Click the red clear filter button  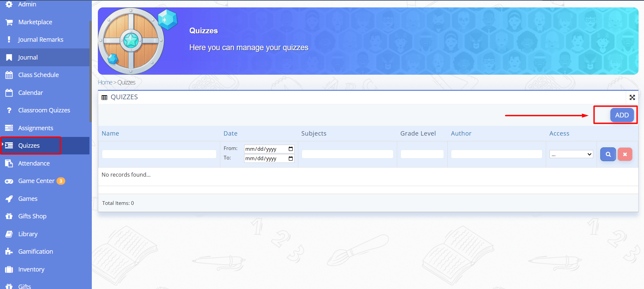[x=625, y=154]
